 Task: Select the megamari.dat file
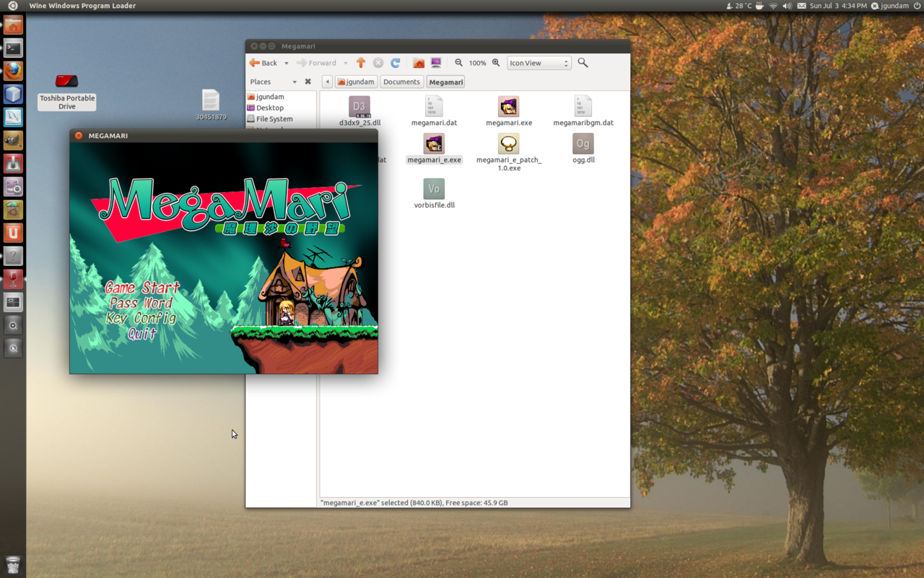pyautogui.click(x=434, y=111)
